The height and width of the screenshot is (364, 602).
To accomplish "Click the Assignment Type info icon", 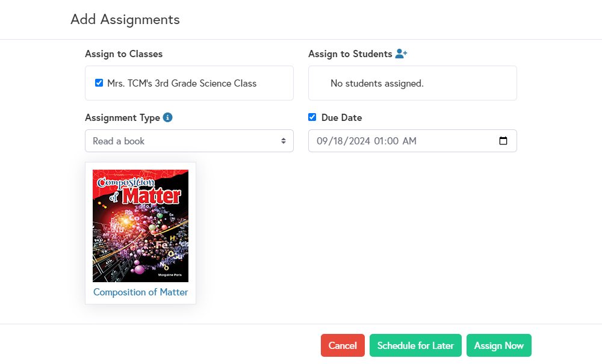I will click(168, 117).
